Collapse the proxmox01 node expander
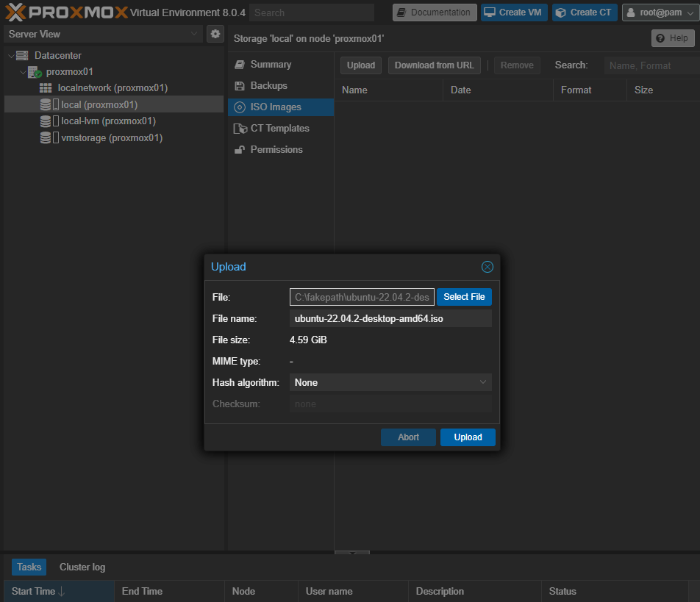 coord(22,72)
